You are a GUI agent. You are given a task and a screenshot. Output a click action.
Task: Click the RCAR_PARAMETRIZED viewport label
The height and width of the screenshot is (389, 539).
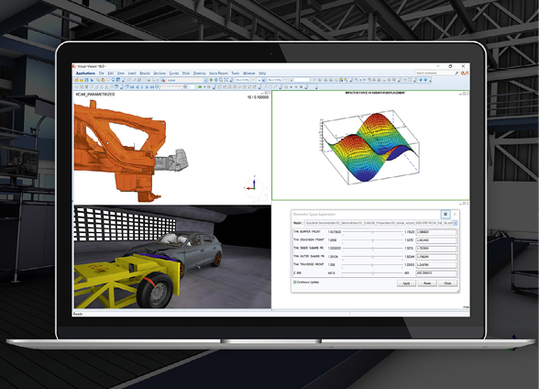pyautogui.click(x=95, y=95)
